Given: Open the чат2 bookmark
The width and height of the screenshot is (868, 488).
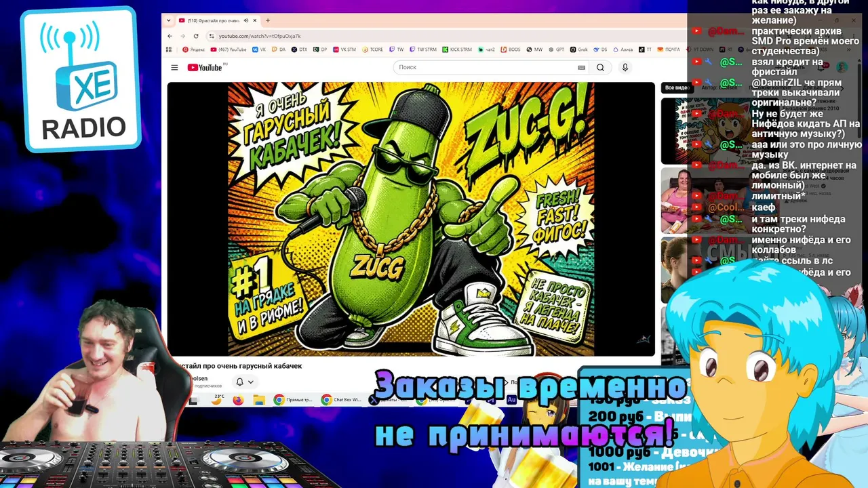Looking at the screenshot, I should [486, 49].
